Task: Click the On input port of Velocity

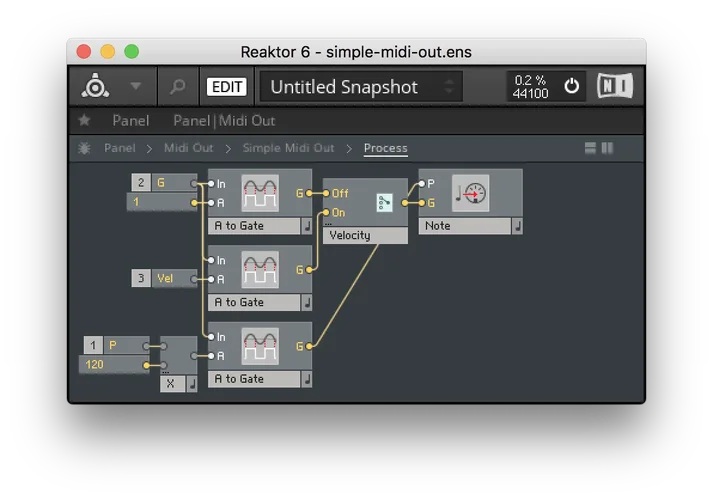Action: point(326,212)
